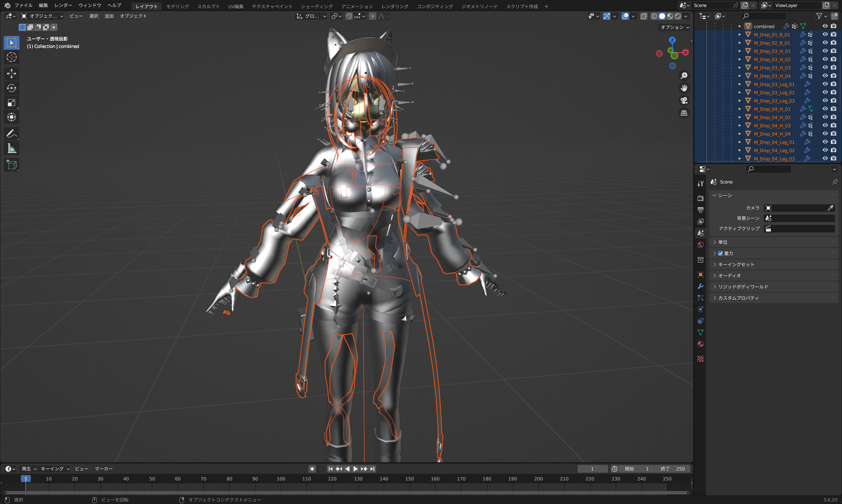Open the マーカー timeline menu
The height and width of the screenshot is (504, 842).
coord(104,469)
